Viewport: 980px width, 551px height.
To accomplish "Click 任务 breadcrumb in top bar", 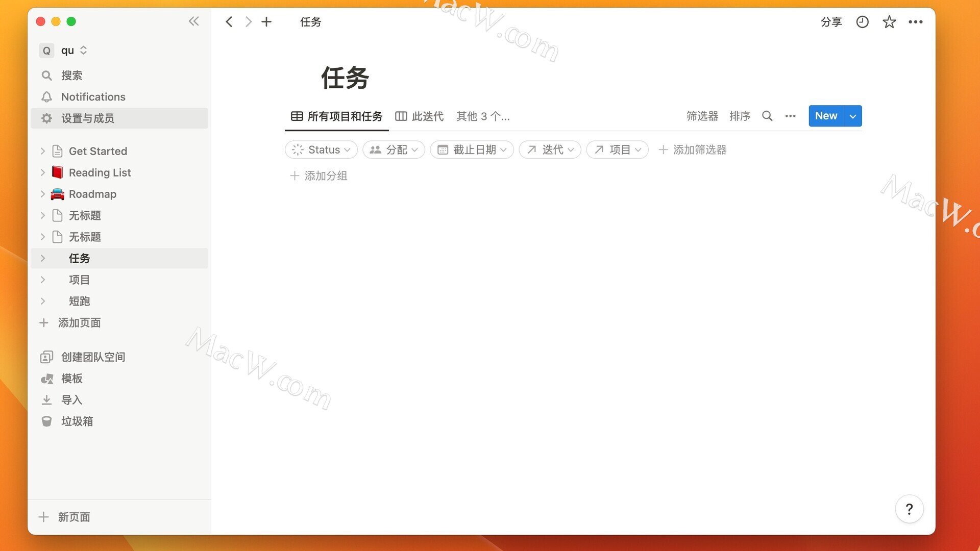I will [310, 22].
